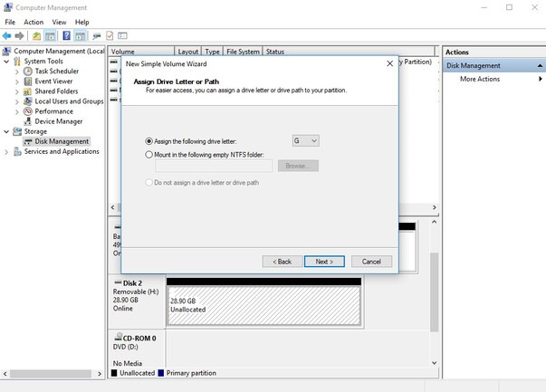Click the disk connect toolbar icon

coord(97,35)
